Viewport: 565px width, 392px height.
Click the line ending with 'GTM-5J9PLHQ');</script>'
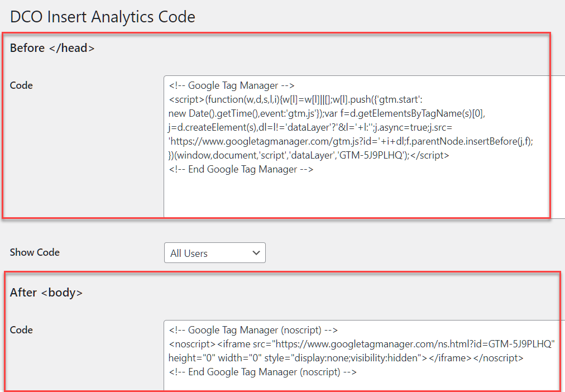[309, 155]
